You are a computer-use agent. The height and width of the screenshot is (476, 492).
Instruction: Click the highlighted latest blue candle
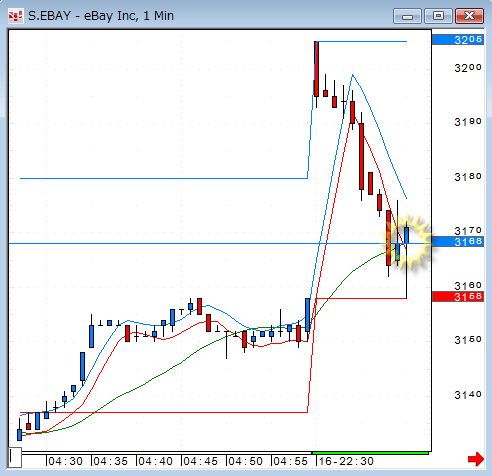point(407,235)
